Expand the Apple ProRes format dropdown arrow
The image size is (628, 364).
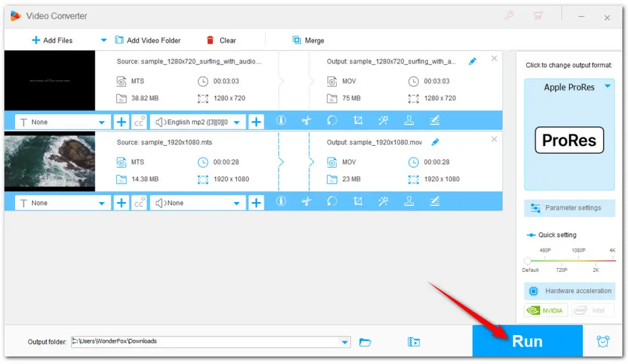607,87
